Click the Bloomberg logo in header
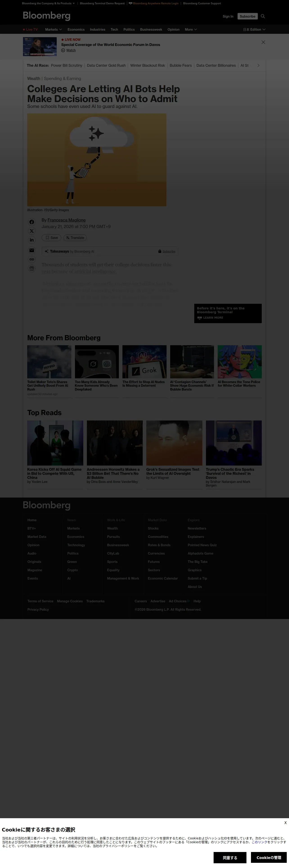This screenshot has width=289, height=868. click(x=46, y=16)
